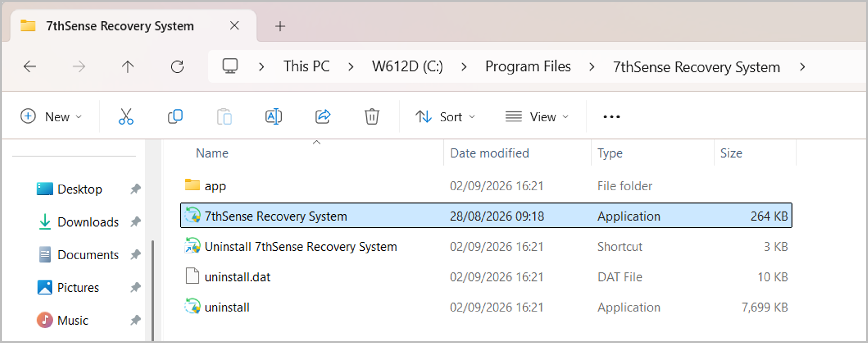Select the uninstall.dat file
This screenshot has width=868, height=343.
pos(486,277)
